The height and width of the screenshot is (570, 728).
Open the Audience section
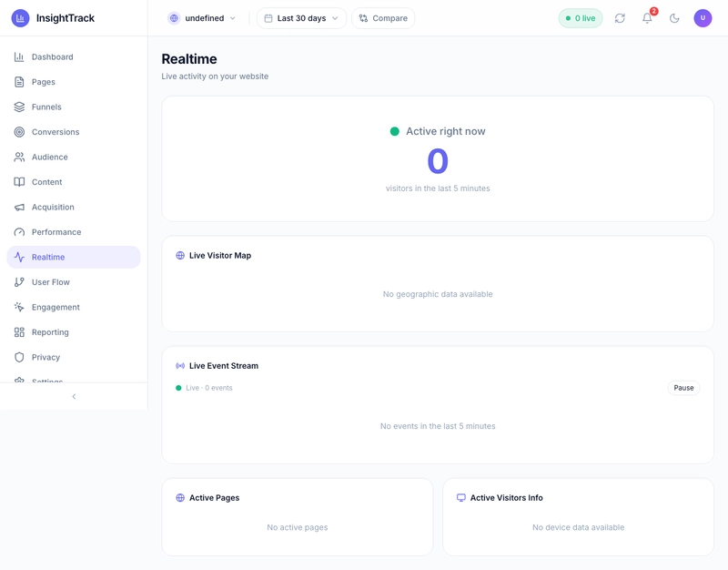coord(74,158)
